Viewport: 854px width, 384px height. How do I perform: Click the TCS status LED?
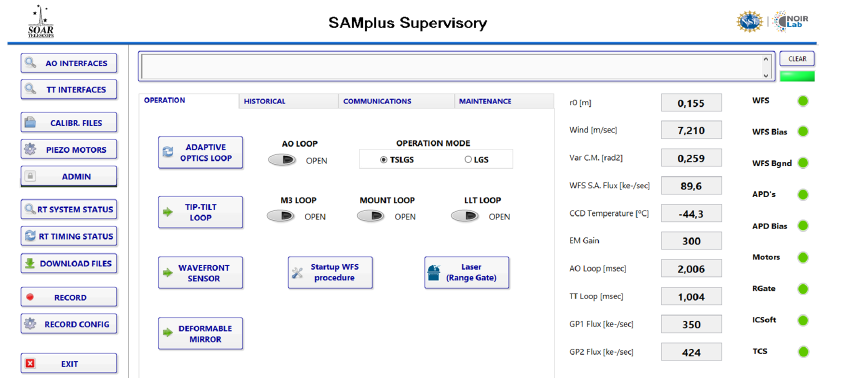[803, 351]
